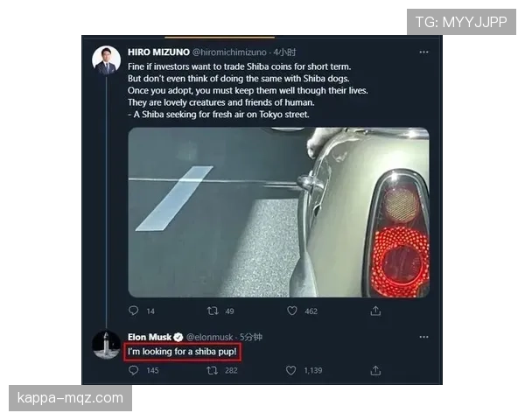Click the line starting 'Fine if investors want to trade'
Image resolution: width=525 pixels, height=420 pixels.
click(240, 66)
